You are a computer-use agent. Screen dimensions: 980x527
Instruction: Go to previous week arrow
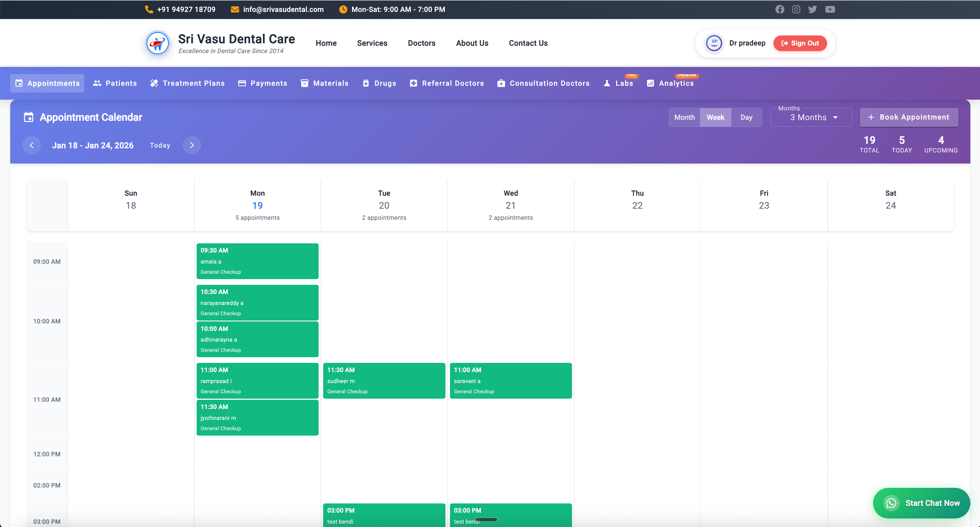pos(31,145)
